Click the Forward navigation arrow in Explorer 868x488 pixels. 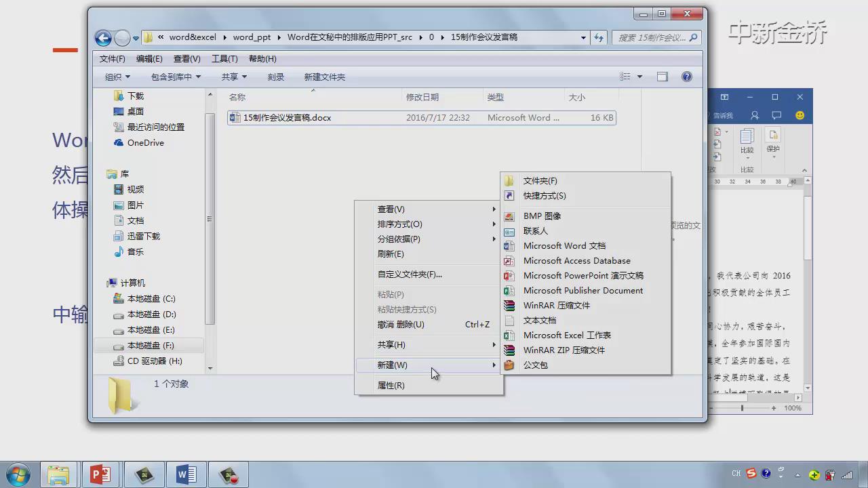click(x=122, y=38)
